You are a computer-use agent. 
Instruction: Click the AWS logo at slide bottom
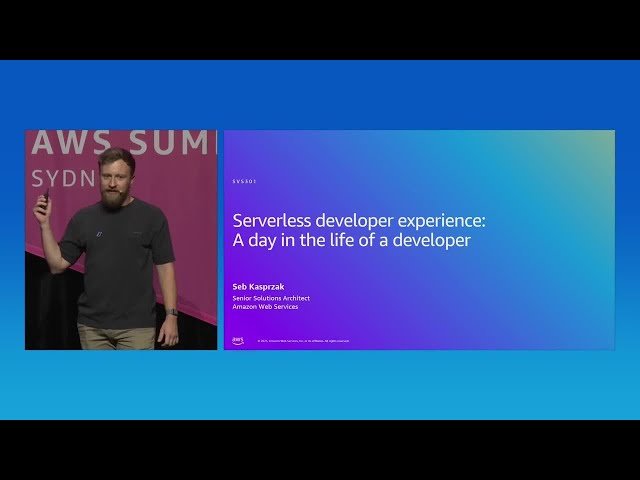click(x=238, y=340)
